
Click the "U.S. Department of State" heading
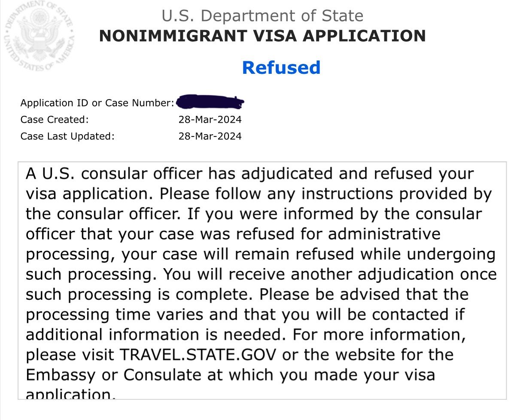(262, 16)
